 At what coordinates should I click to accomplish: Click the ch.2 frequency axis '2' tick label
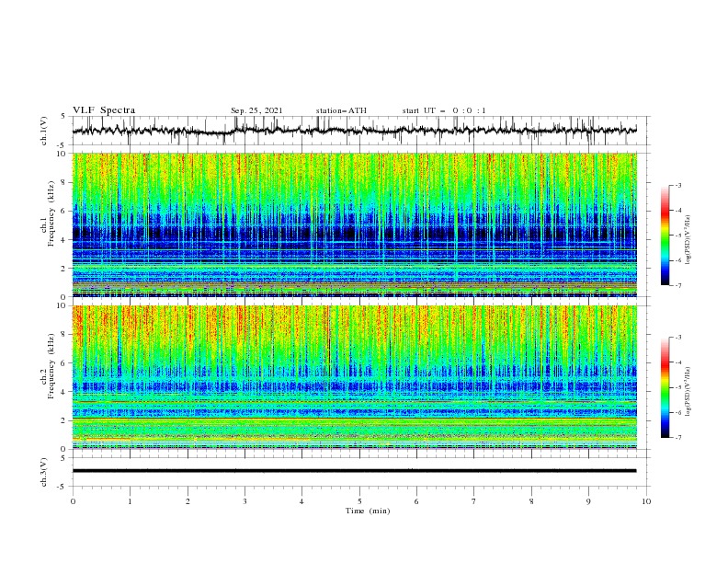[x=64, y=420]
